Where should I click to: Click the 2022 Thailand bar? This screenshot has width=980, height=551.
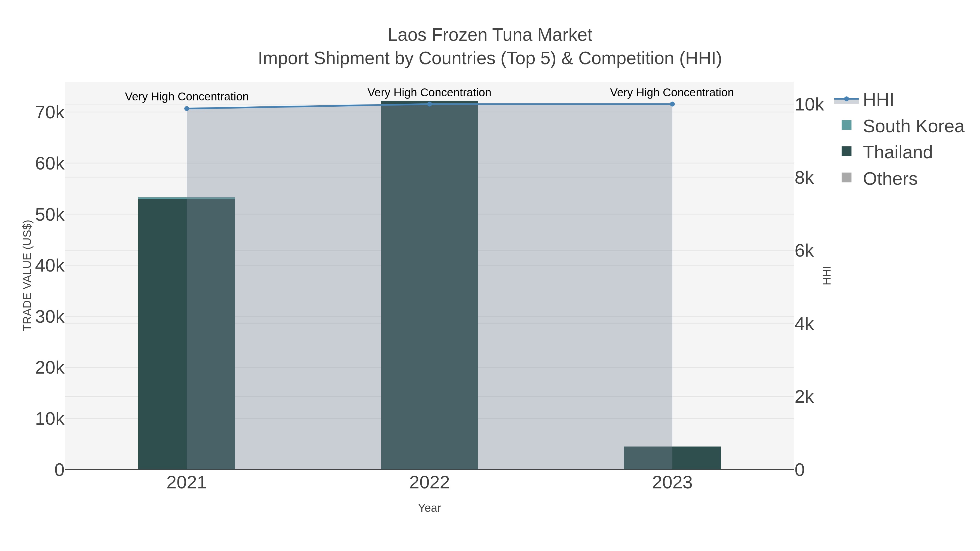click(x=430, y=286)
